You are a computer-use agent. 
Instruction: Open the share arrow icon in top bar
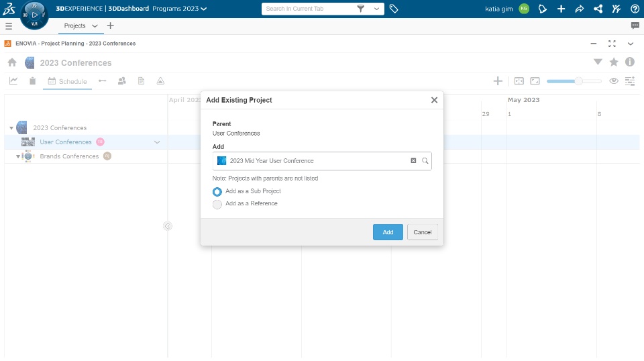pyautogui.click(x=580, y=9)
